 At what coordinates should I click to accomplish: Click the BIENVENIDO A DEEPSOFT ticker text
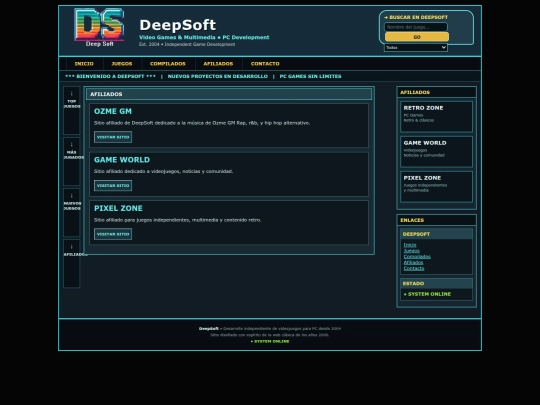110,76
